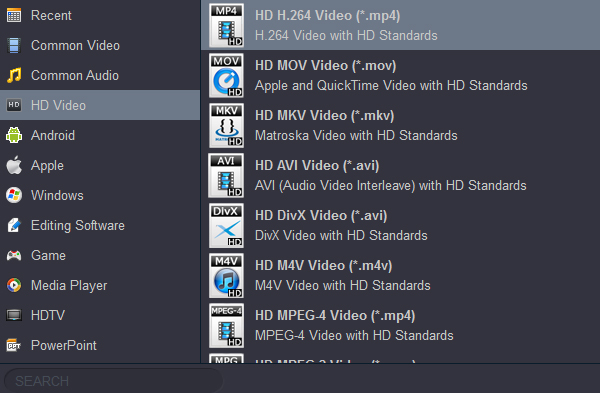Open the Apple device category
Viewport: 600px width, 393px height.
coord(100,165)
